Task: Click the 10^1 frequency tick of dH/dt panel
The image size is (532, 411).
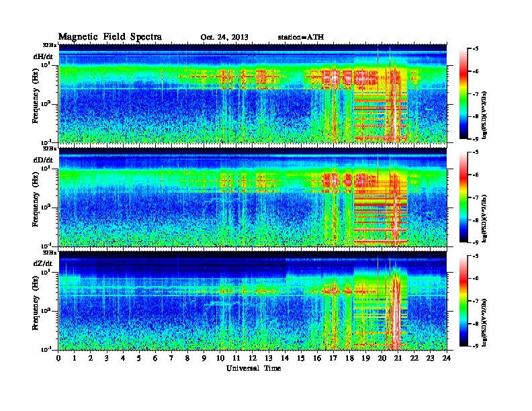Action: click(46, 64)
